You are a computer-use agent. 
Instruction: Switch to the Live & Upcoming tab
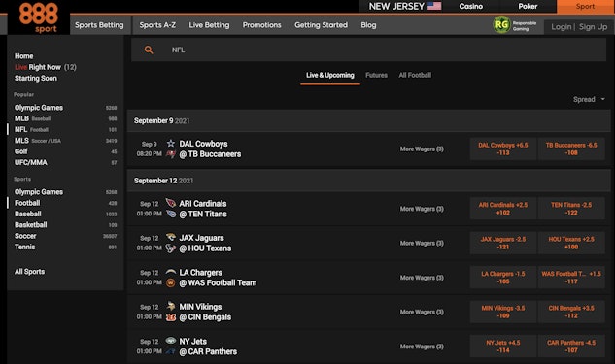[x=330, y=75]
